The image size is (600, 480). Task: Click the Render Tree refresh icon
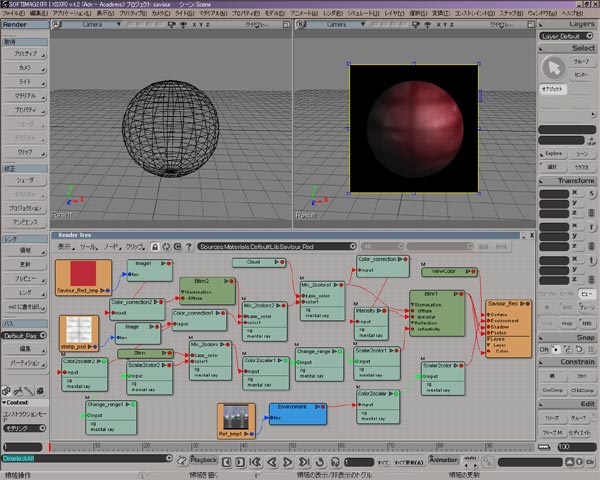166,247
